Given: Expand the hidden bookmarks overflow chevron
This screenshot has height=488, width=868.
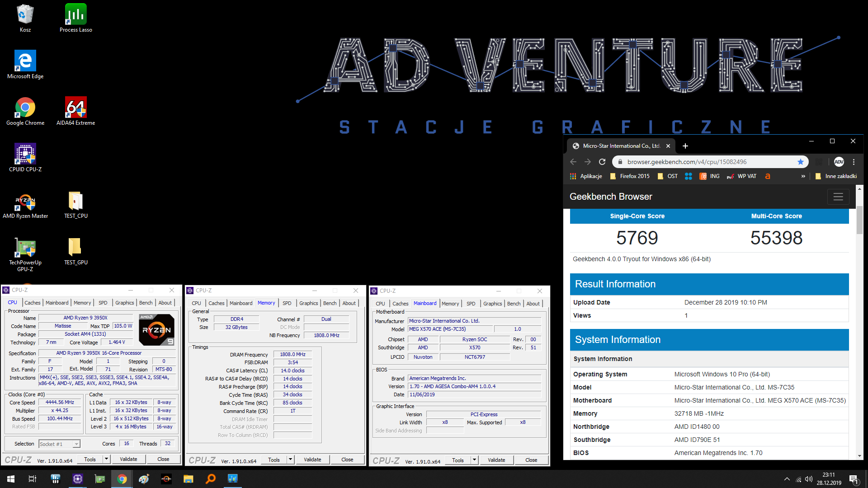Looking at the screenshot, I should 803,176.
